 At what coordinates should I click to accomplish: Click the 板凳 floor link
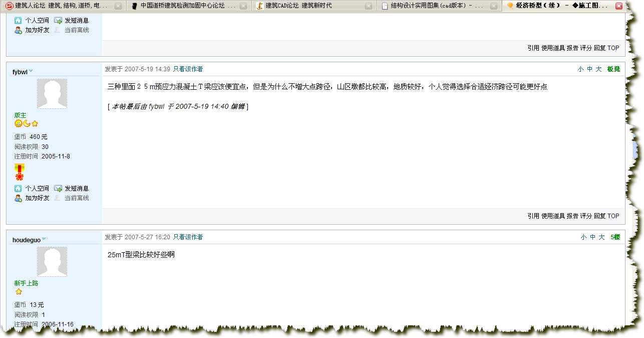[613, 69]
